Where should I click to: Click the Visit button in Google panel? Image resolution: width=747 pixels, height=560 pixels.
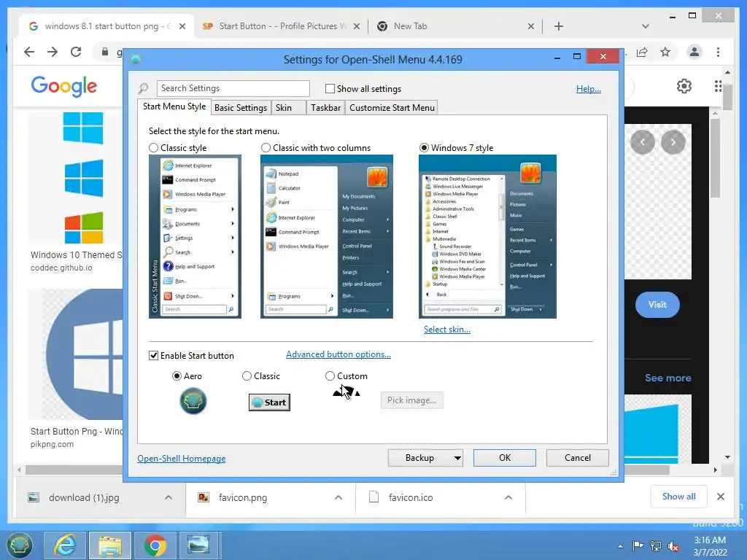click(657, 305)
